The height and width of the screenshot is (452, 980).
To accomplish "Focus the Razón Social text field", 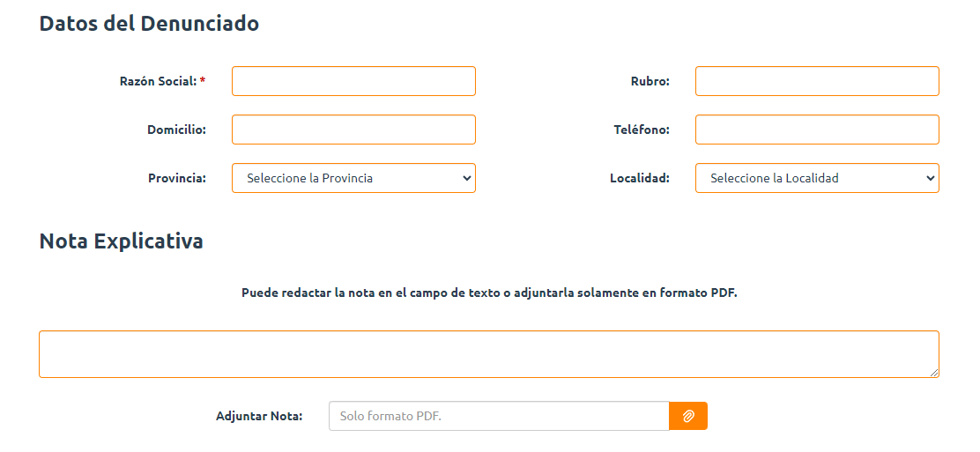I will tap(353, 81).
